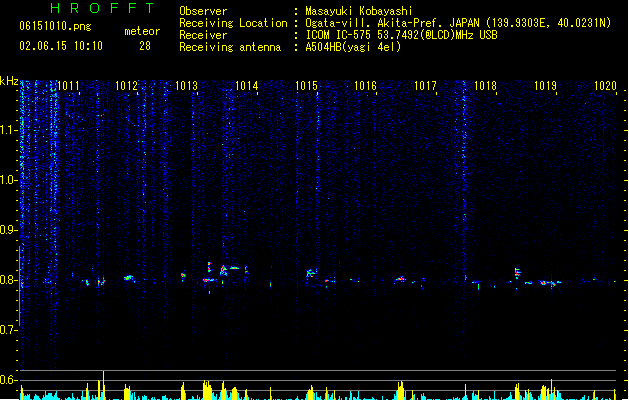
Task: Click the meteor count value 28
Action: [145, 46]
